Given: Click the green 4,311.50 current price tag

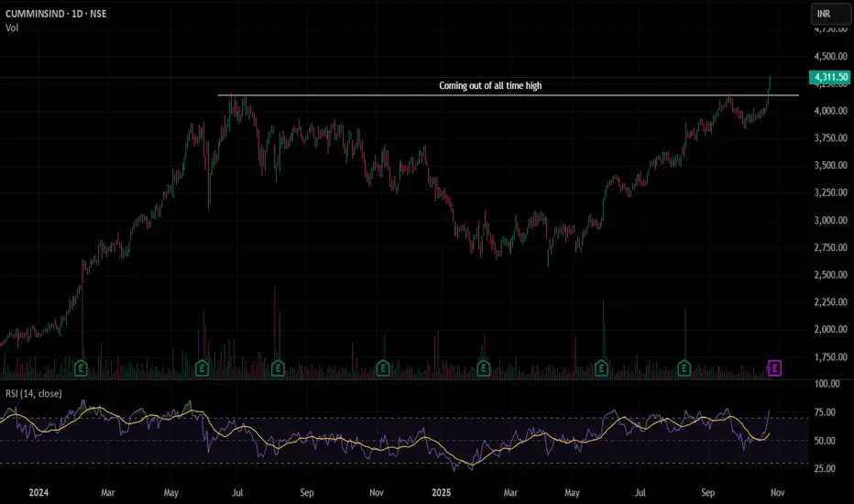Looking at the screenshot, I should pos(830,77).
